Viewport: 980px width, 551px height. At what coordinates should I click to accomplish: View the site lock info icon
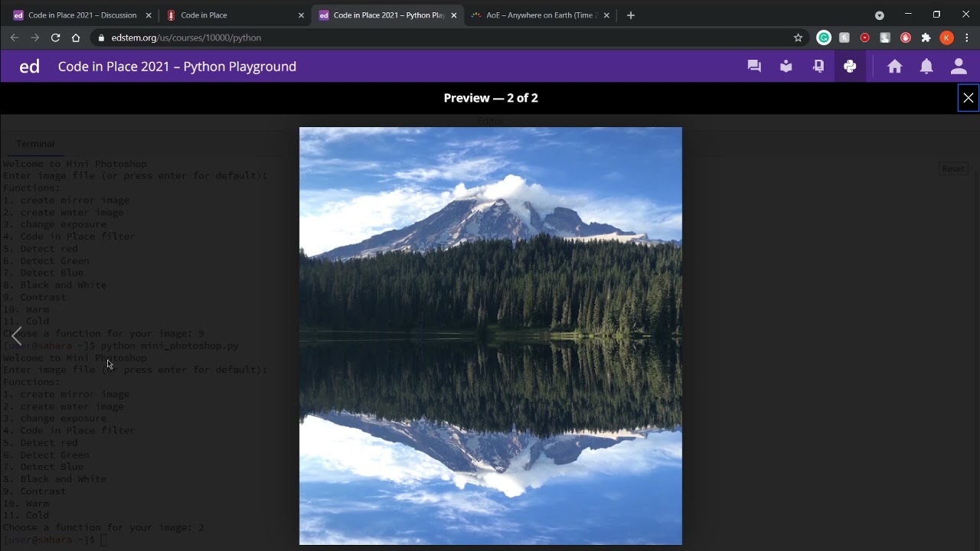tap(101, 37)
